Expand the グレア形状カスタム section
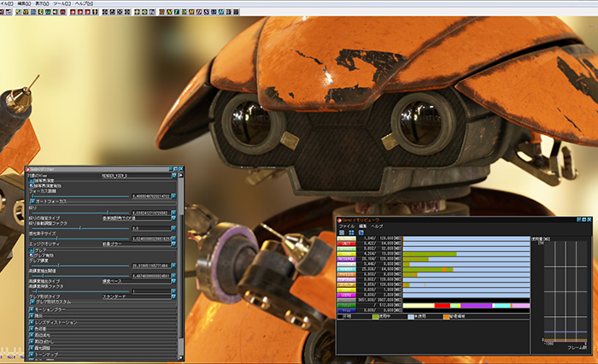Viewport: 598px width, 364px height. (32, 302)
